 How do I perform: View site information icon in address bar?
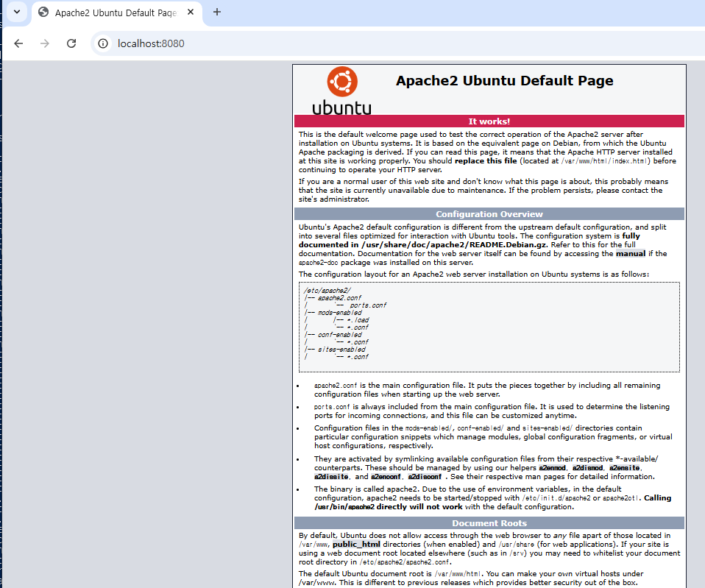click(103, 43)
